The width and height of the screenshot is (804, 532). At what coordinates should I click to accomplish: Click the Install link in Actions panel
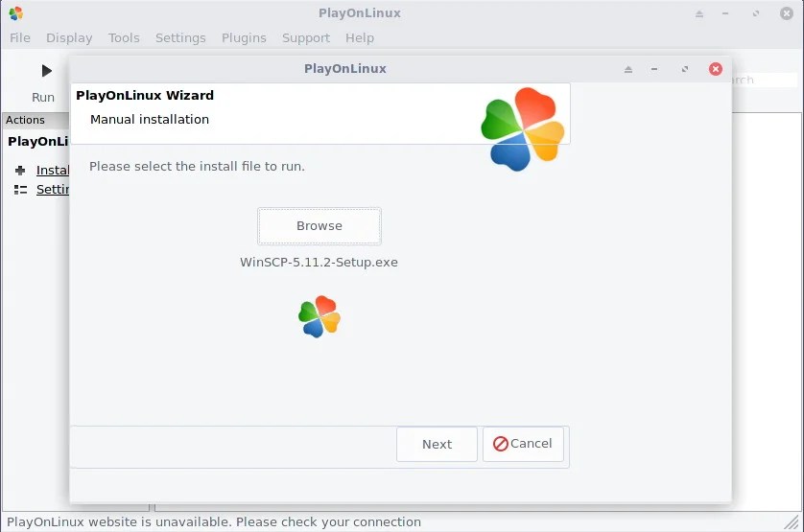point(53,171)
